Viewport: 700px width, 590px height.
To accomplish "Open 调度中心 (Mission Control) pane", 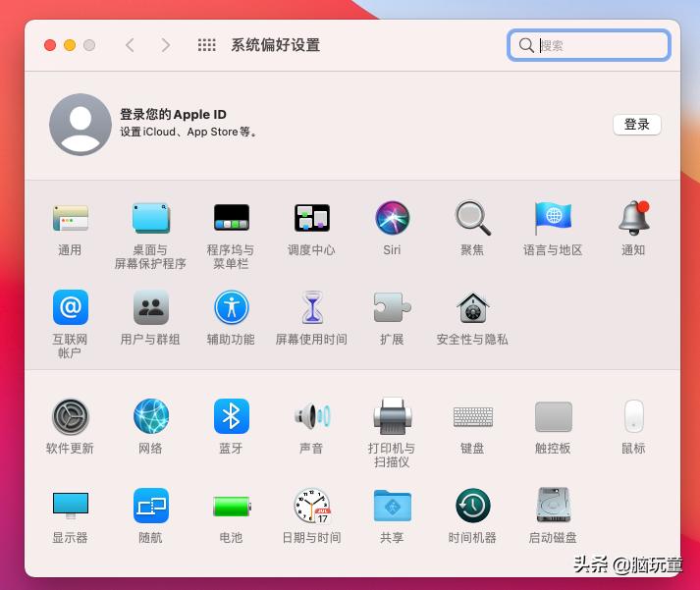I will click(311, 218).
